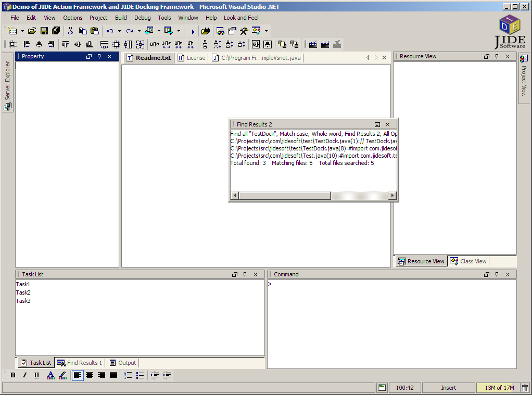Switch to the mpleVsnet.java document tab
532x395 pixels.
tap(257, 58)
